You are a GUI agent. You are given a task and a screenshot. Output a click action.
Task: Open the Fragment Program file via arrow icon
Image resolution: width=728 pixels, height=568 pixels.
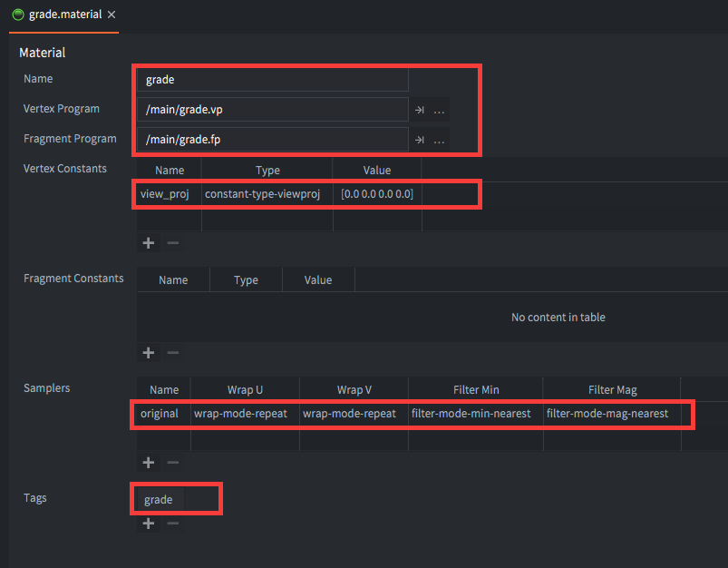(420, 140)
